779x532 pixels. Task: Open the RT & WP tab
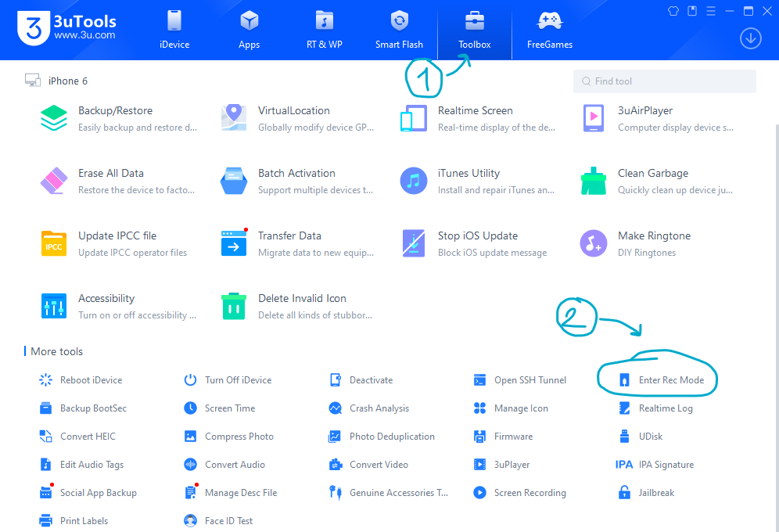[x=325, y=30]
